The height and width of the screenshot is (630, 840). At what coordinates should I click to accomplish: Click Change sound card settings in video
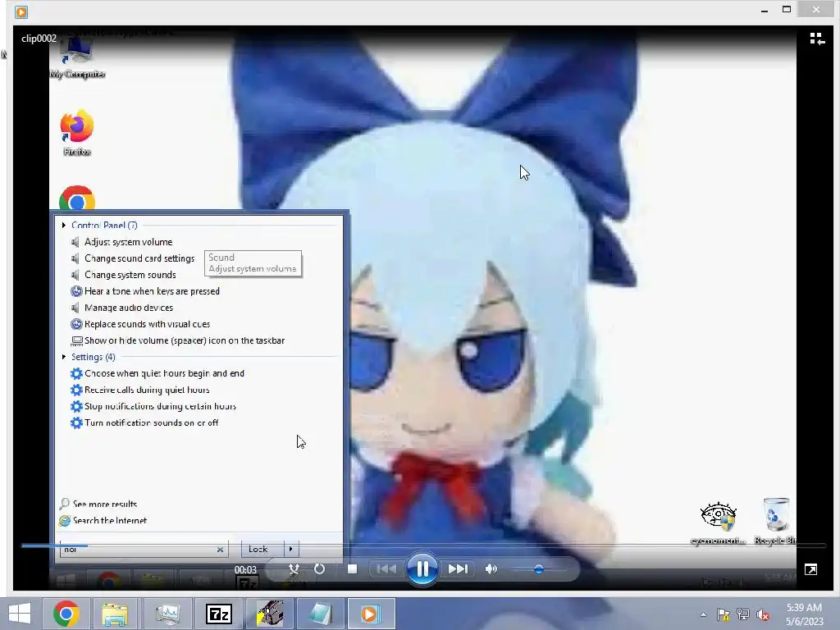click(139, 258)
